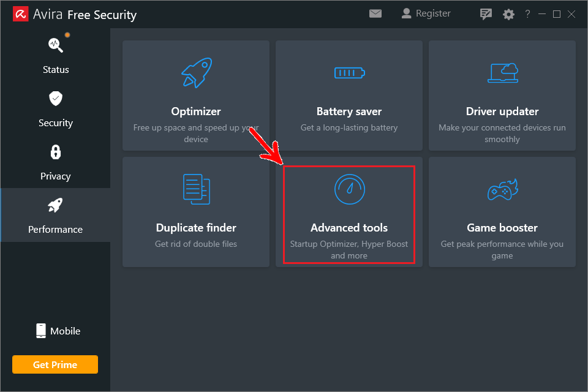Close the Avira window
The width and height of the screenshot is (588, 392).
[x=571, y=14]
